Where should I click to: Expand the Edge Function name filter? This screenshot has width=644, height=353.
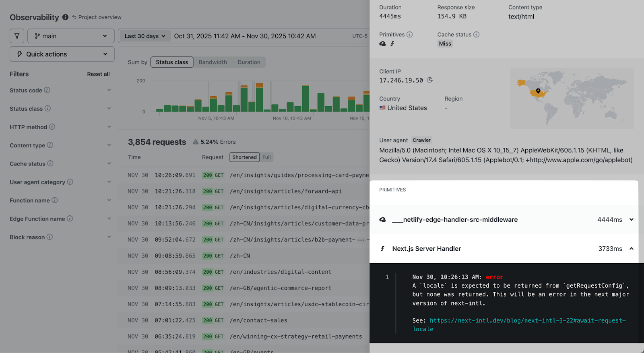[x=109, y=219]
